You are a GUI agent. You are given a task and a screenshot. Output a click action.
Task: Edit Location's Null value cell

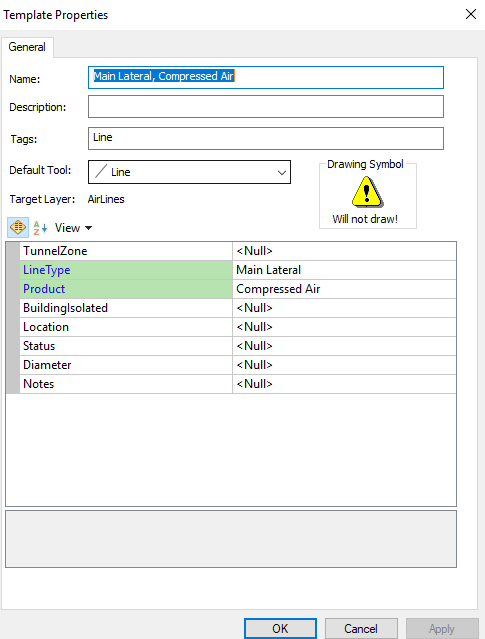(x=344, y=327)
